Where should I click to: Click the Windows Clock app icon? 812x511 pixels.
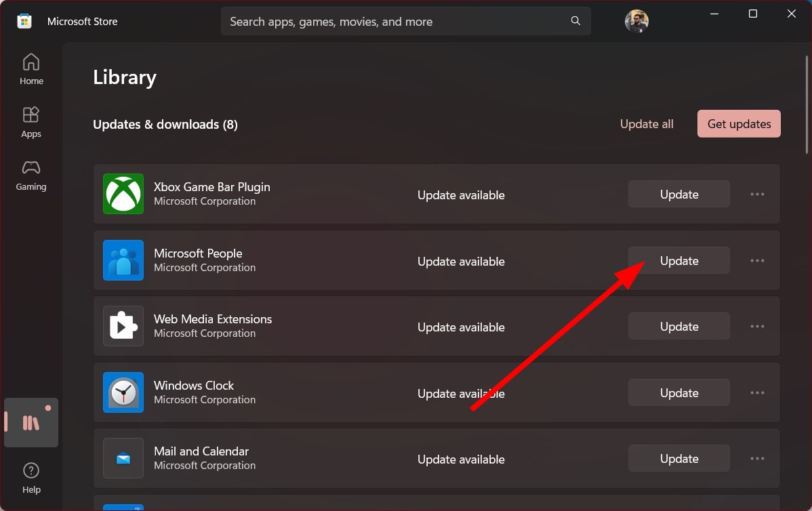click(x=123, y=392)
